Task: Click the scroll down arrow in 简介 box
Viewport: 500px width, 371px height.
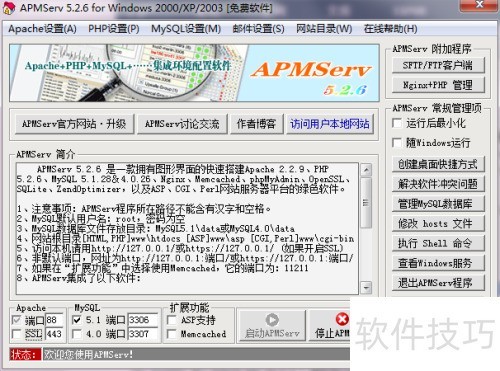Action: (x=366, y=287)
